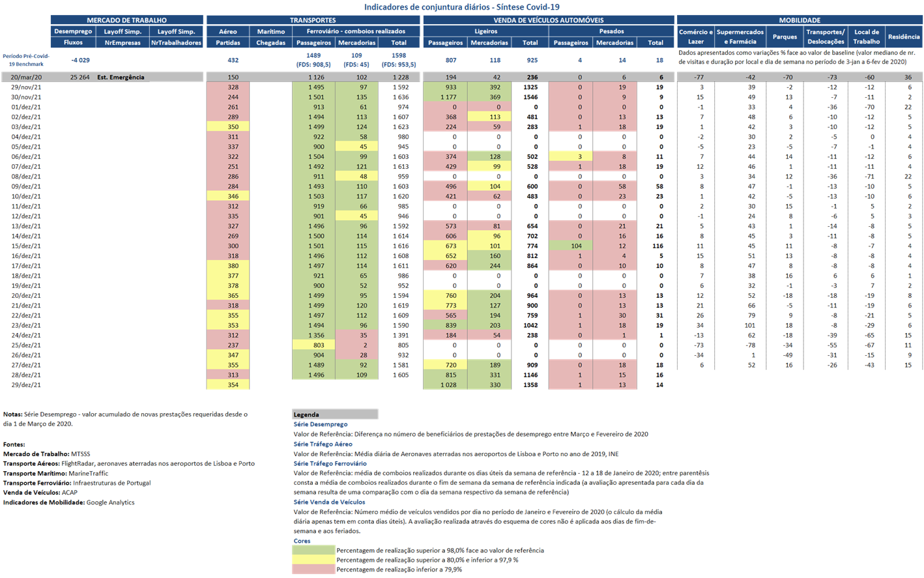Screen dimensions: 924x578
Task: Click the 'Fontes:' heading
Action: tap(14, 444)
